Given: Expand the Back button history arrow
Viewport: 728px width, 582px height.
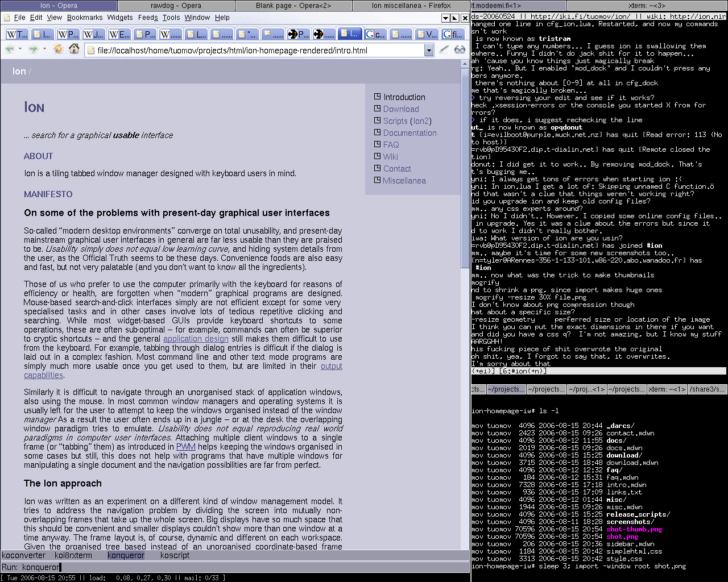Looking at the screenshot, I should (x=20, y=49).
